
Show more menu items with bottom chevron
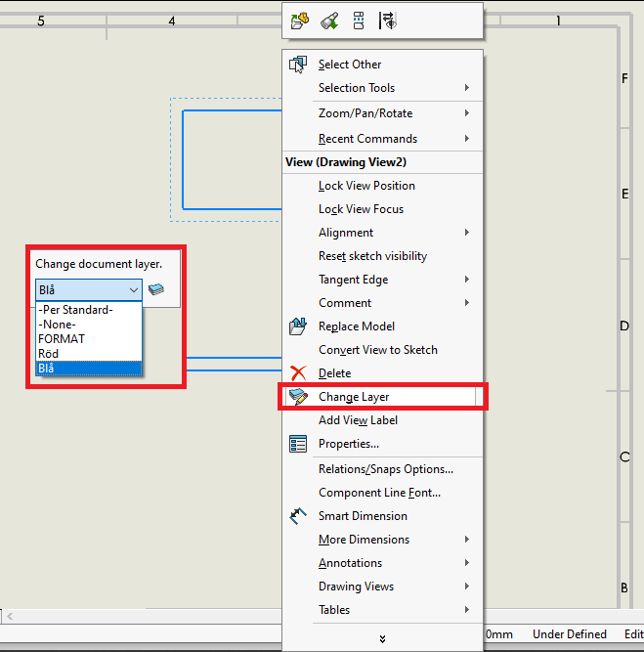[x=382, y=638]
